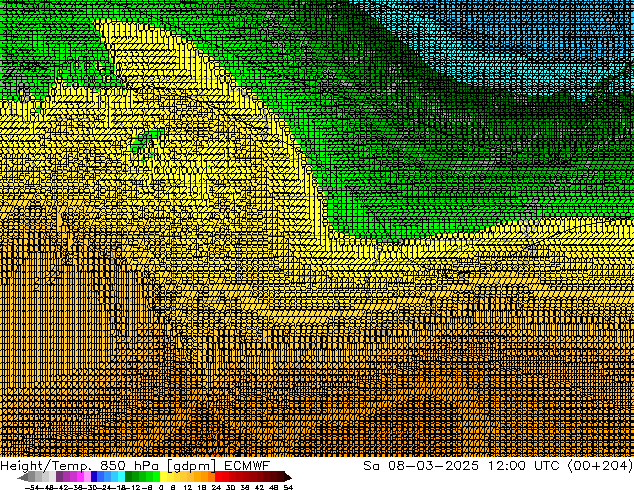Click the gray left arrow of the legend
The width and height of the screenshot is (634, 490).
pyautogui.click(x=23, y=477)
